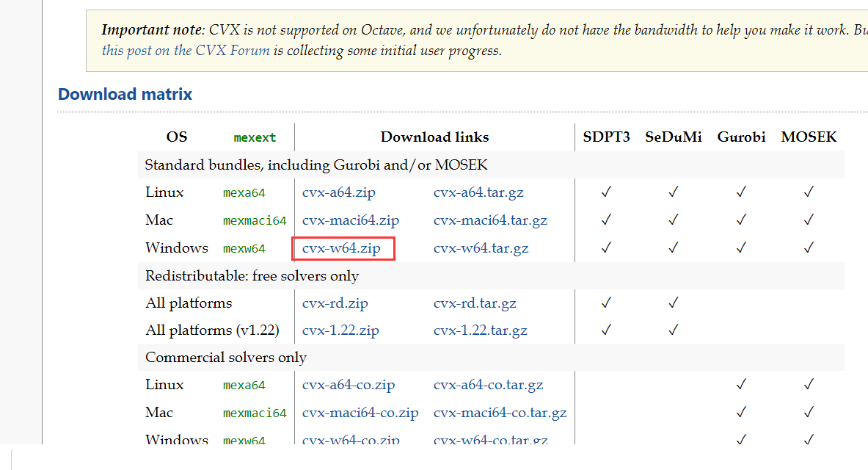Download cvx-maci64.zip for Mac
This screenshot has height=470, width=868.
351,220
